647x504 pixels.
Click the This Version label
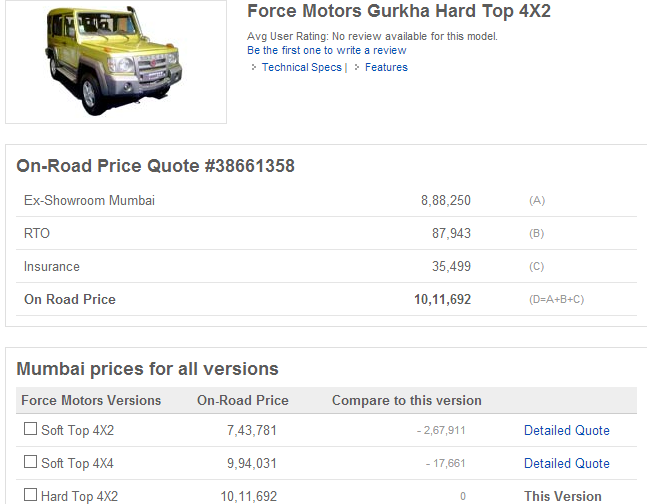(563, 496)
